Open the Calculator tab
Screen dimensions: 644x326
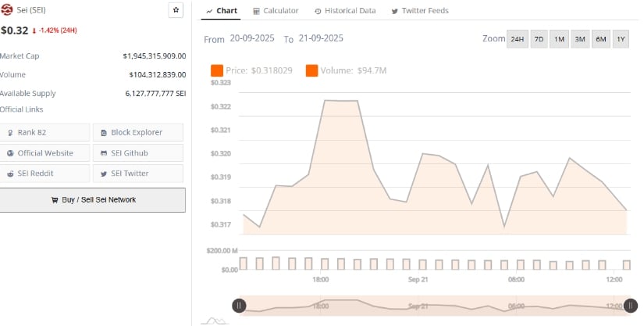pos(276,11)
